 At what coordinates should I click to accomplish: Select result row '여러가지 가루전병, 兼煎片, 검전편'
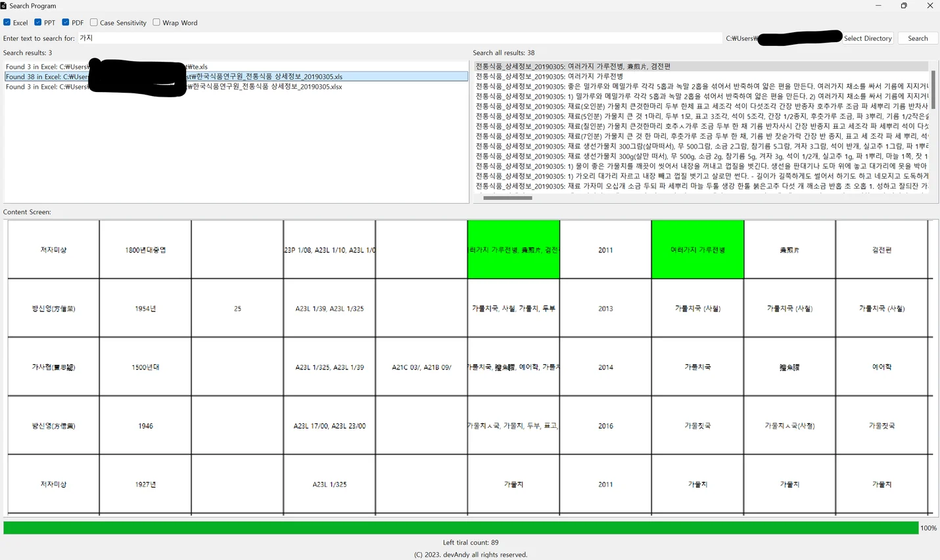point(701,66)
